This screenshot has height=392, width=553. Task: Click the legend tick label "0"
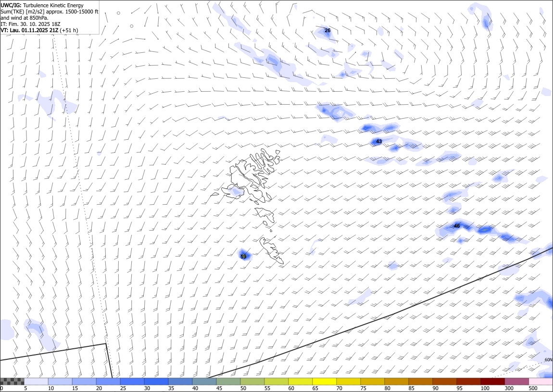point(2,388)
